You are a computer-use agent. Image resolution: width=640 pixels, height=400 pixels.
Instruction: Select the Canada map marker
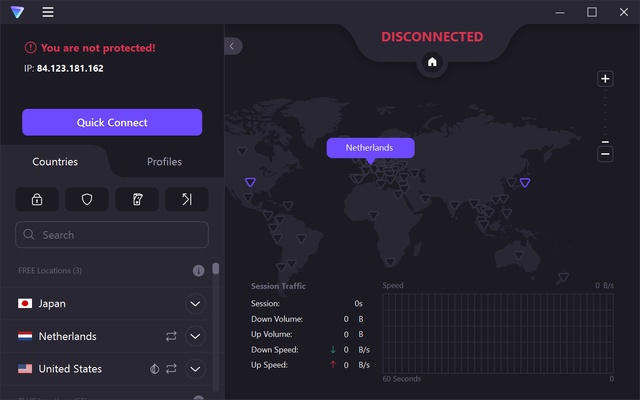tap(242, 151)
